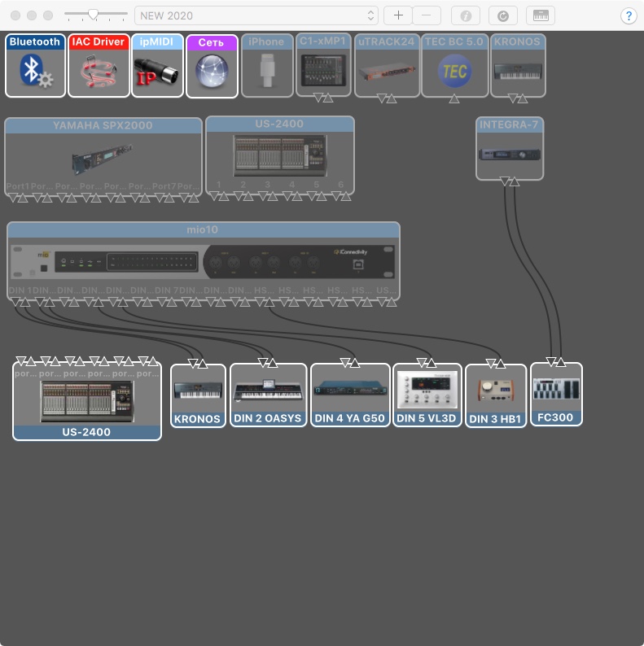The width and height of the screenshot is (644, 646).
Task: Click the Port1 label on YAMAHA SPX2000
Action: [18, 186]
